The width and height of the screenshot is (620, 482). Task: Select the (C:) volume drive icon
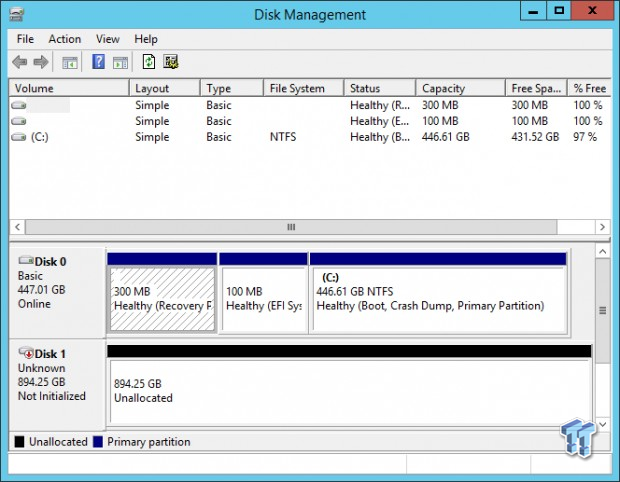19,137
